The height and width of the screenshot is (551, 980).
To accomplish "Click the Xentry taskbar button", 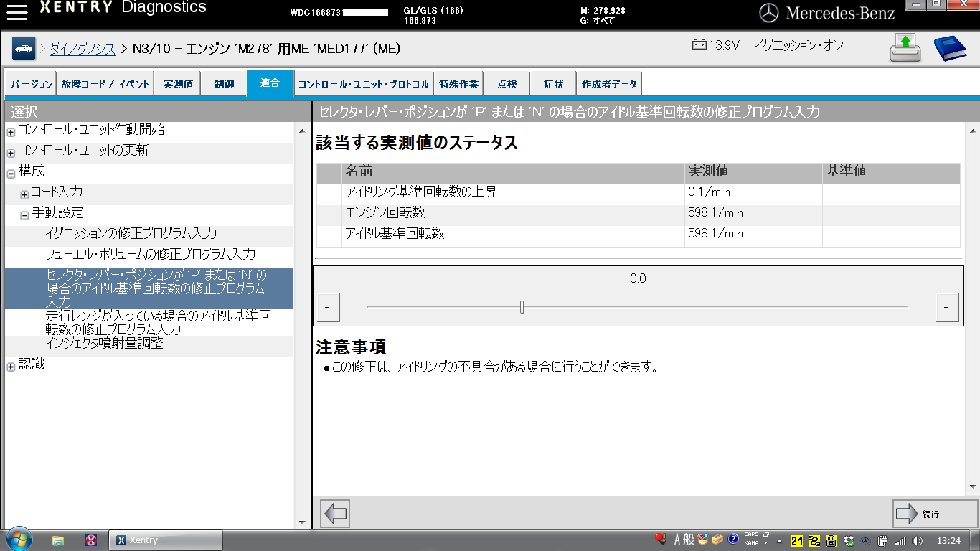I will point(166,540).
